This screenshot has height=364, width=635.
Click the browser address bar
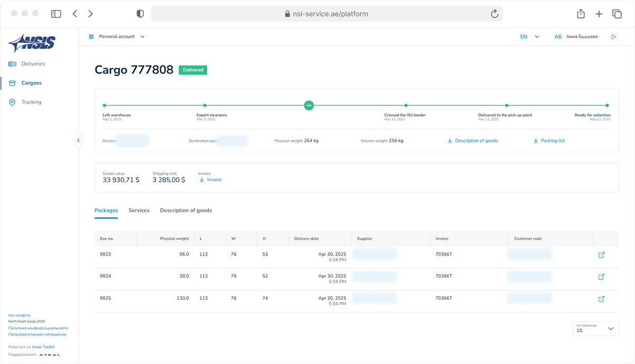(x=326, y=14)
